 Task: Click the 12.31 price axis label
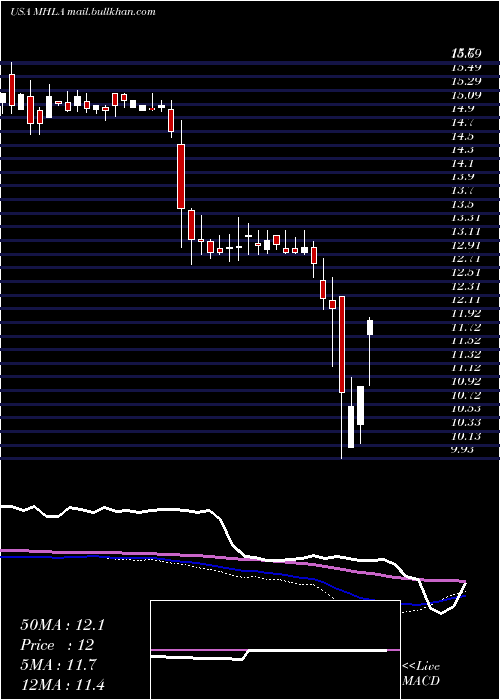(466, 286)
